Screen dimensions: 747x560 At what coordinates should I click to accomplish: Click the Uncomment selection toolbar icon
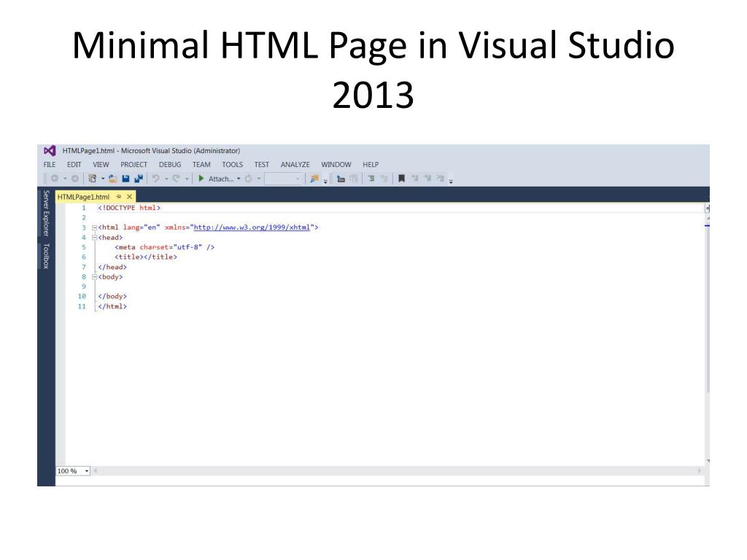point(354,179)
